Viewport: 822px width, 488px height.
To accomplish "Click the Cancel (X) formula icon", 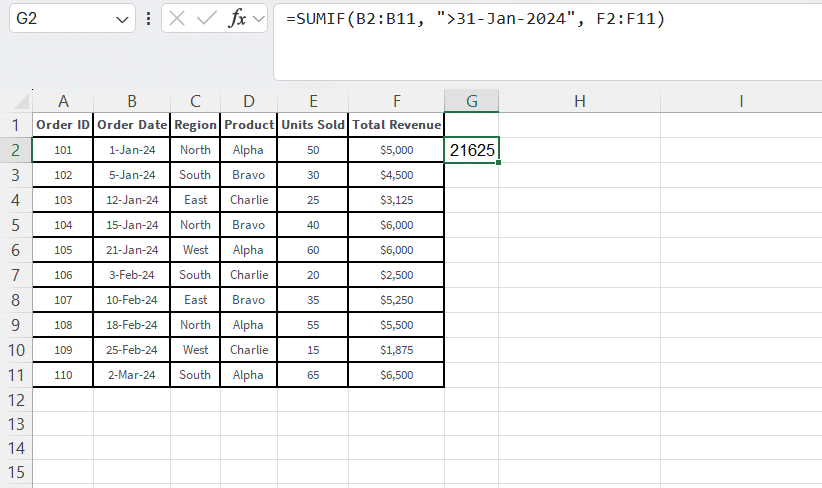I will pyautogui.click(x=177, y=19).
